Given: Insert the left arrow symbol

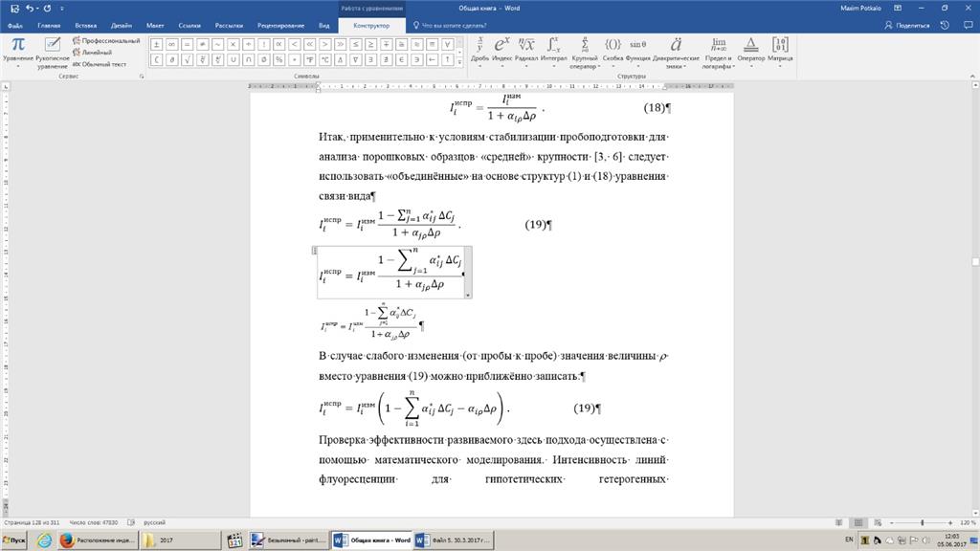Looking at the screenshot, I should pyautogui.click(x=432, y=60).
